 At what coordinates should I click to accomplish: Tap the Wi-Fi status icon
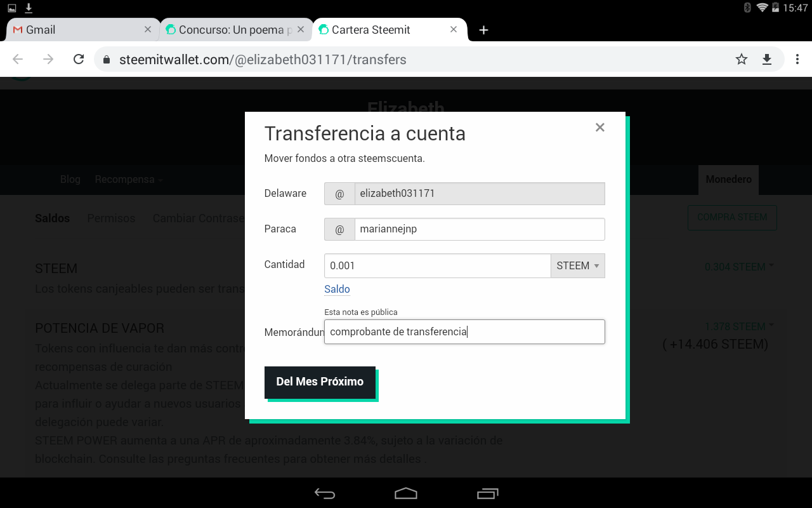[x=762, y=8]
